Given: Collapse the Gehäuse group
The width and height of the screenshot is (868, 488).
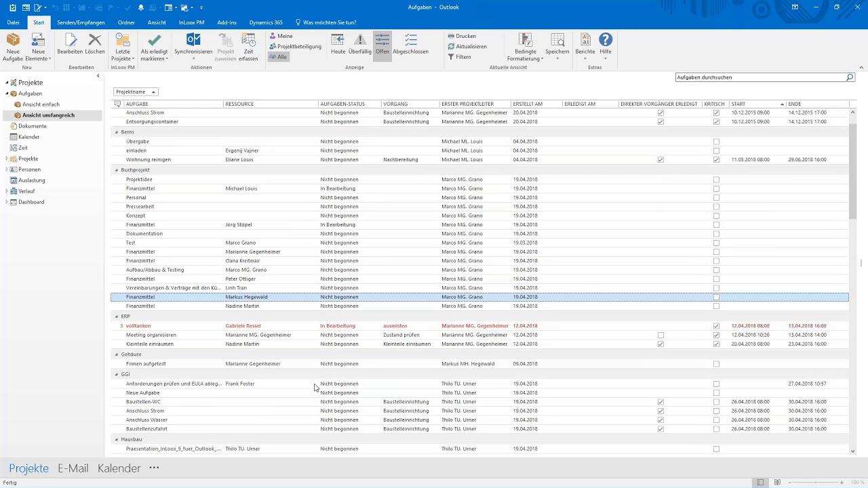Looking at the screenshot, I should [117, 354].
